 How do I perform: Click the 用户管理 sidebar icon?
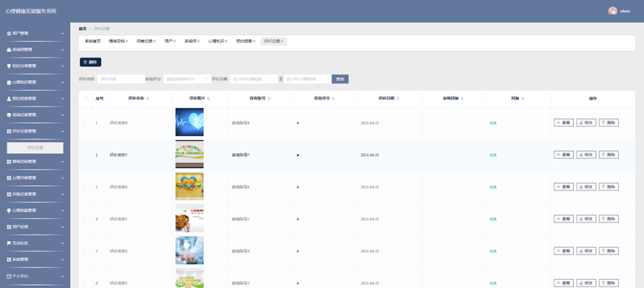pyautogui.click(x=9, y=33)
